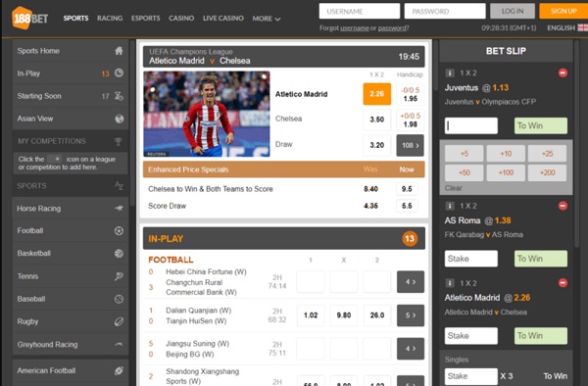Viewport: 588px width, 386px height.
Task: Select Score Draw enhanced price 5.5
Action: pyautogui.click(x=407, y=206)
